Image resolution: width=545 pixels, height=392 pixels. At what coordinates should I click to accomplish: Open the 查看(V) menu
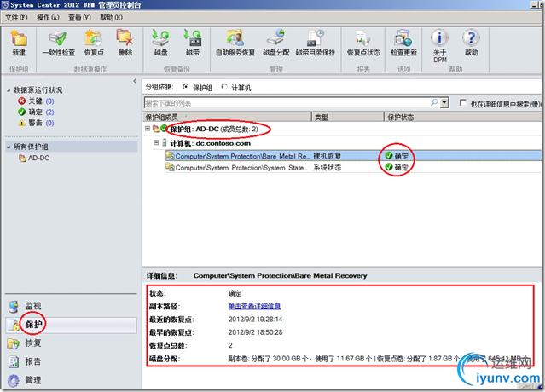point(79,17)
